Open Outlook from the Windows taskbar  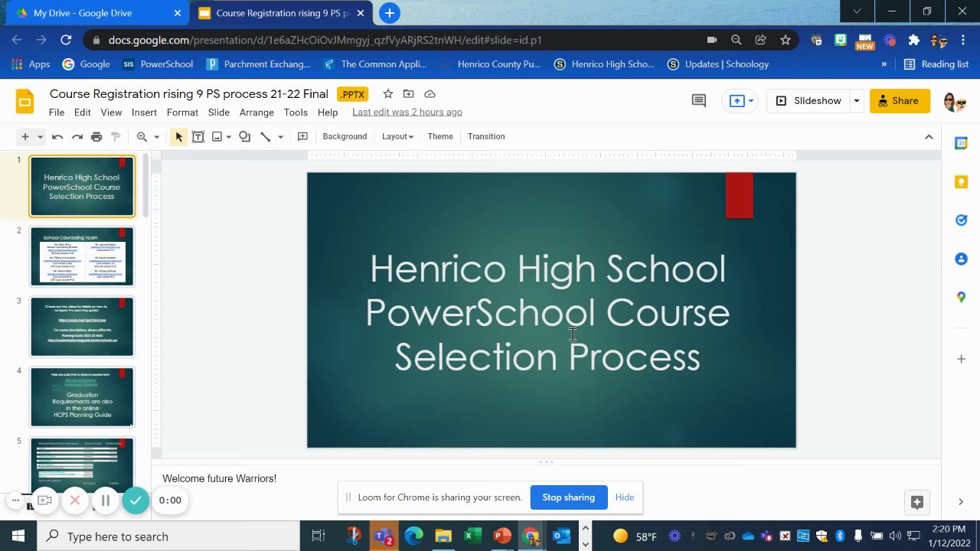tap(561, 536)
